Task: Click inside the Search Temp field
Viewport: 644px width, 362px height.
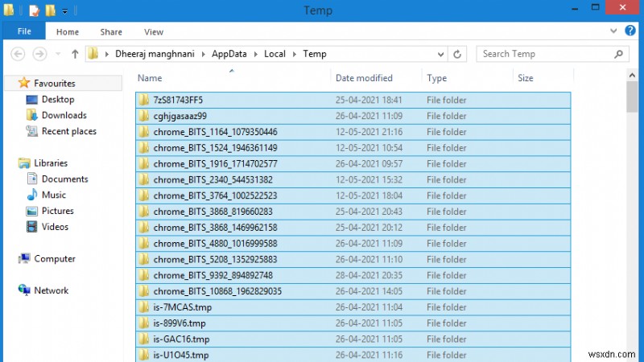Action: (x=543, y=54)
